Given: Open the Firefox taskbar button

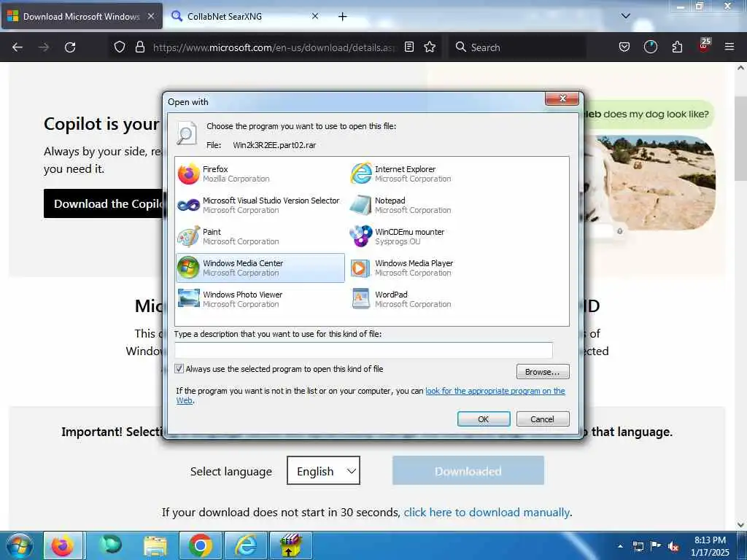Looking at the screenshot, I should (x=64, y=545).
